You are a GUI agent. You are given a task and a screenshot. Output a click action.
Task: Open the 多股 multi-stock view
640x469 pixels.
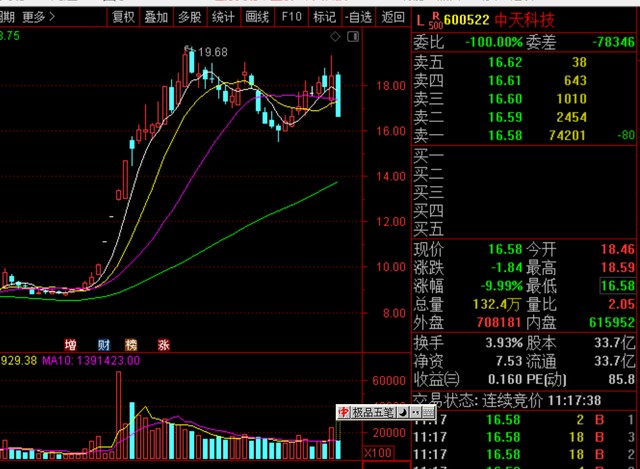click(189, 16)
